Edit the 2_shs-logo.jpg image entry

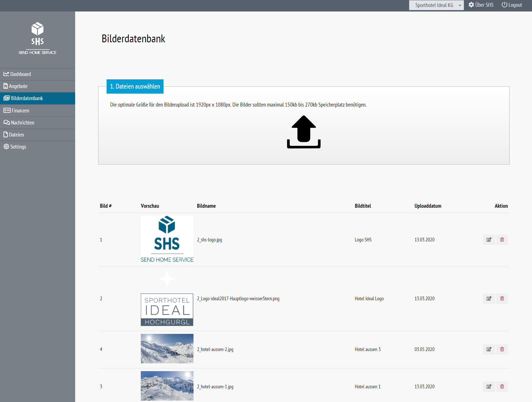pos(489,240)
